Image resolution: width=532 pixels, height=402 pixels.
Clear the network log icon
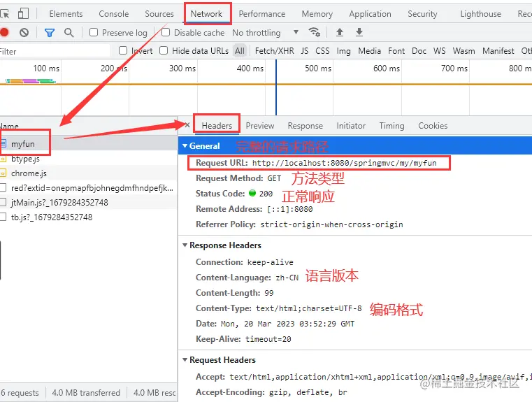24,33
